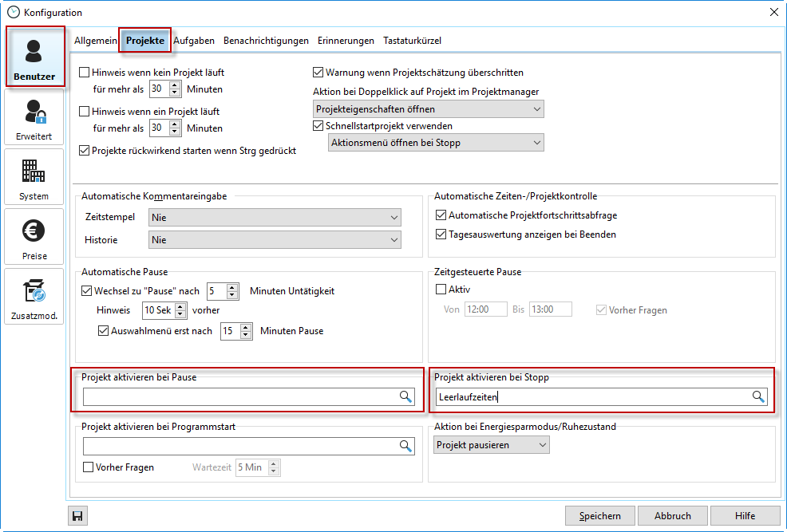Uncheck Warnung wenn Projektschätzung überschritten
Image resolution: width=787 pixels, height=532 pixels.
[x=318, y=73]
